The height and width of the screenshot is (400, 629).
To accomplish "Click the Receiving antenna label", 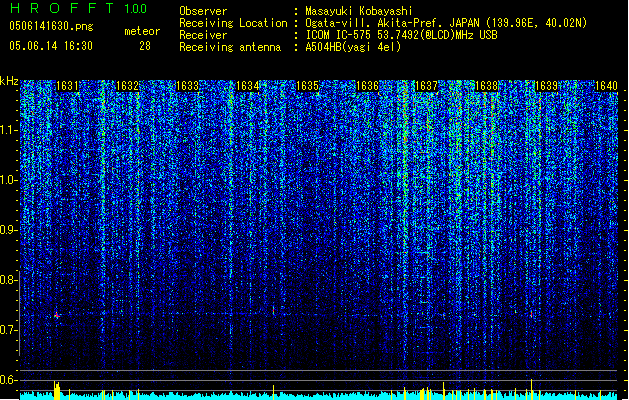I will 230,47.
